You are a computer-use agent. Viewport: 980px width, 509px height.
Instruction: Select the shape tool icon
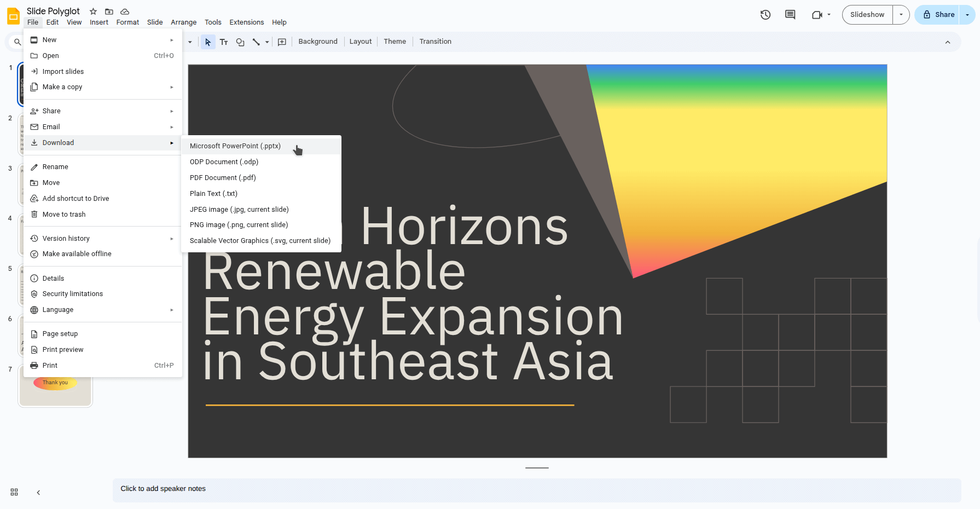pyautogui.click(x=240, y=42)
